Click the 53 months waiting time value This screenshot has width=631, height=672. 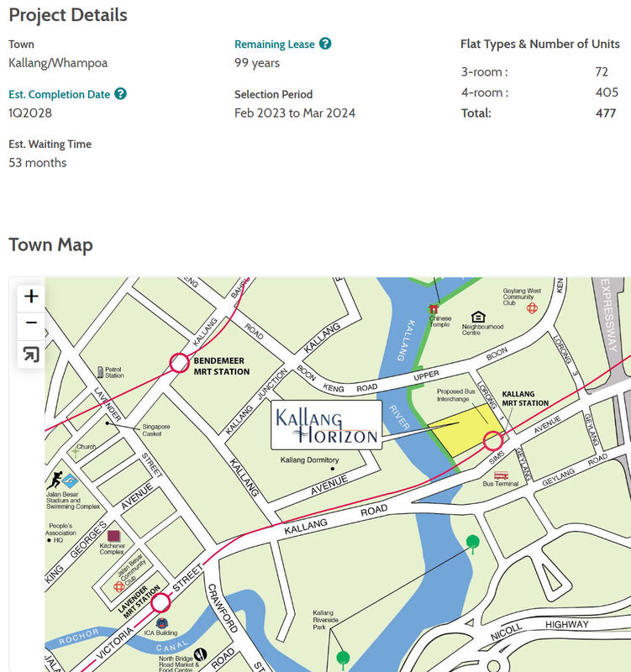(37, 163)
